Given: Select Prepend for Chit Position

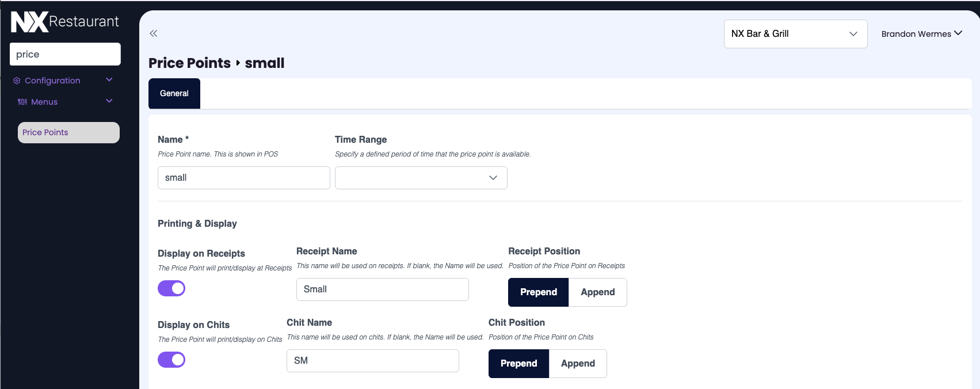Looking at the screenshot, I should pyautogui.click(x=518, y=364).
